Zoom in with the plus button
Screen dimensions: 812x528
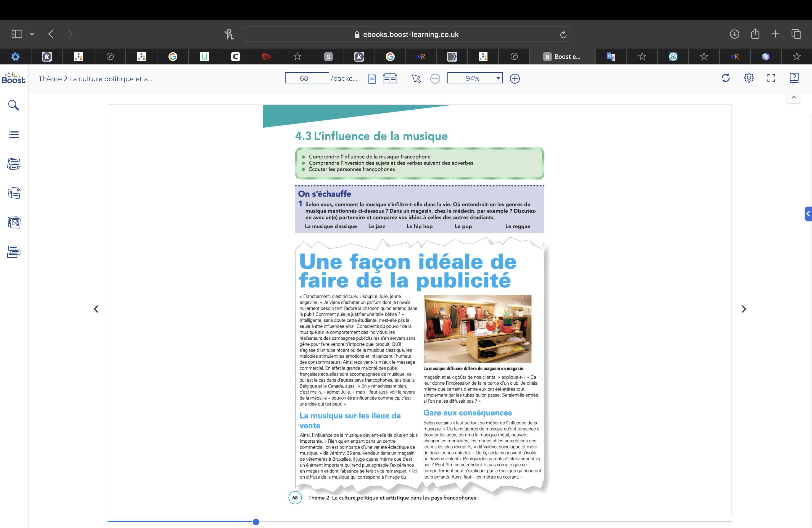click(x=515, y=79)
